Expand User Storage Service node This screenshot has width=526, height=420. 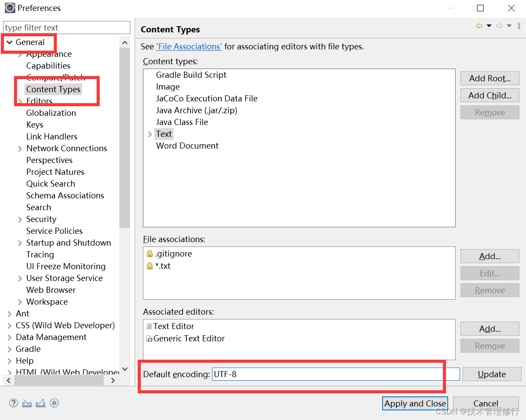click(x=20, y=278)
